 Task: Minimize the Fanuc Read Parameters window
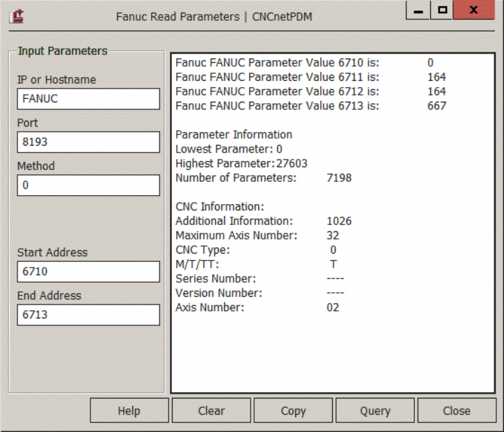418,12
